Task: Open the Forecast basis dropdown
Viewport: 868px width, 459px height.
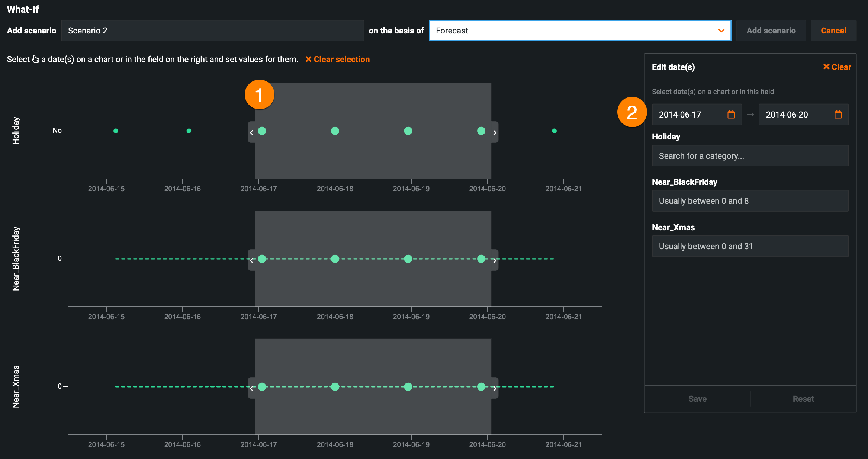Action: point(580,31)
